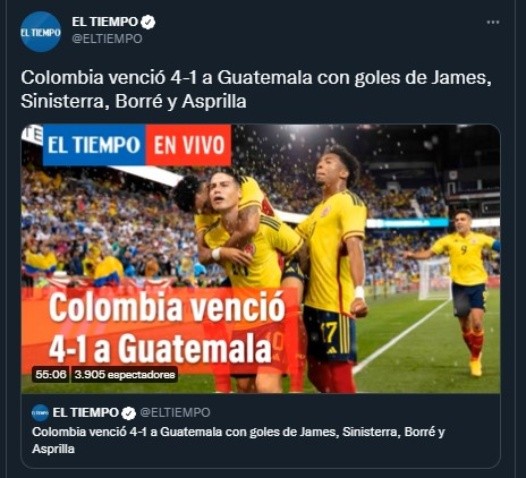Image resolution: width=526 pixels, height=478 pixels.
Task: Open the three-dot more options menu
Action: coord(493,22)
